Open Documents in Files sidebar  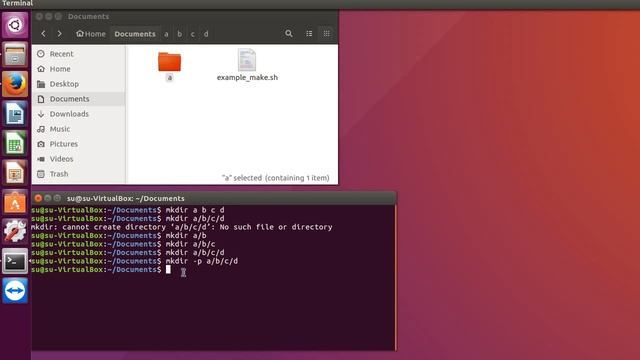(79, 99)
